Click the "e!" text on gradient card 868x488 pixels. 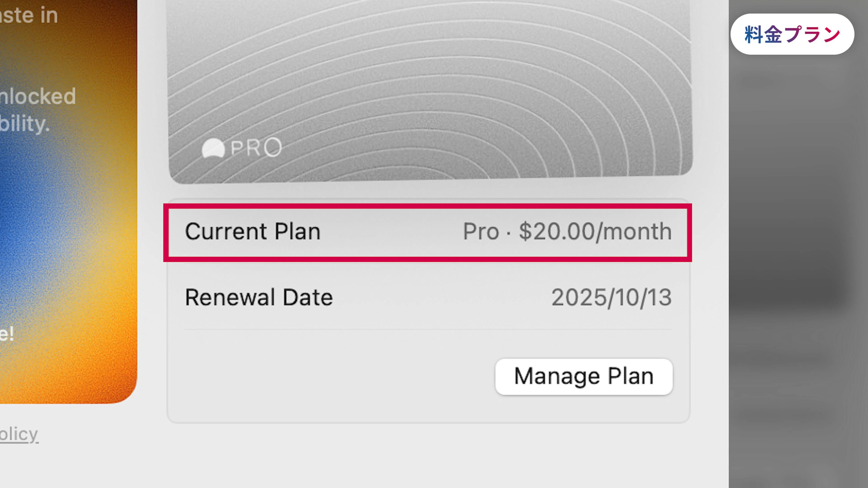(x=7, y=334)
